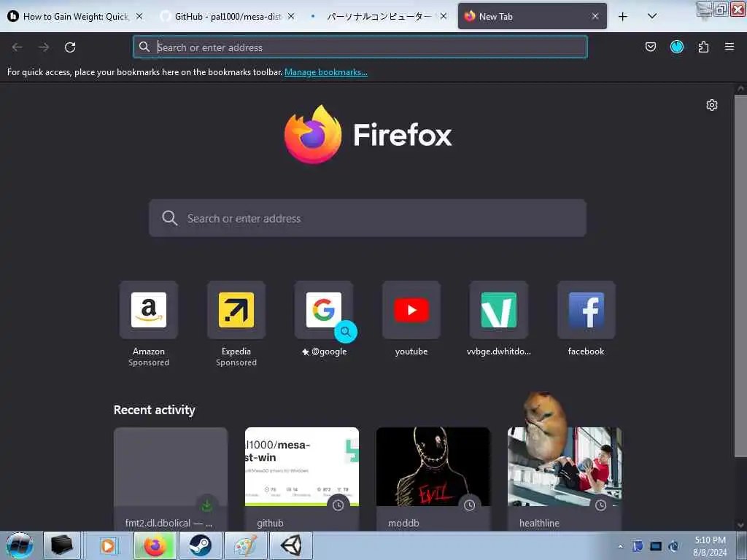747x560 pixels.
Task: Click the Firefox taskbar icon
Action: (x=155, y=545)
